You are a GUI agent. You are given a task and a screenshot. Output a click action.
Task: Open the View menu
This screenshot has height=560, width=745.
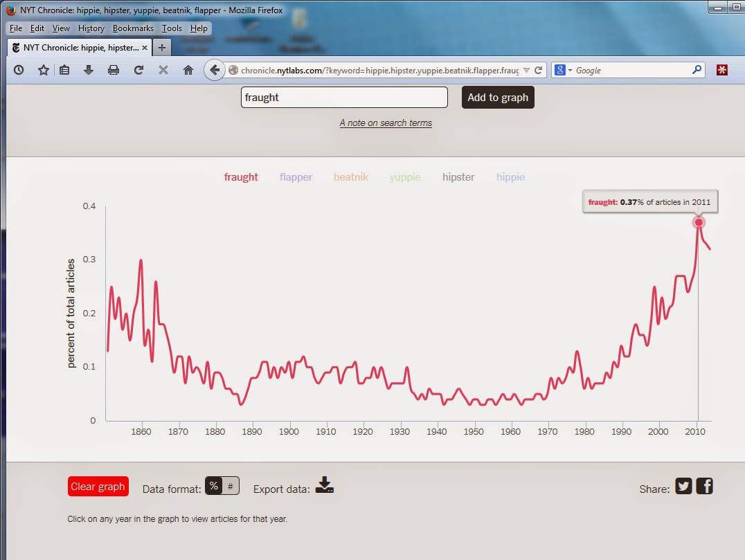point(61,28)
